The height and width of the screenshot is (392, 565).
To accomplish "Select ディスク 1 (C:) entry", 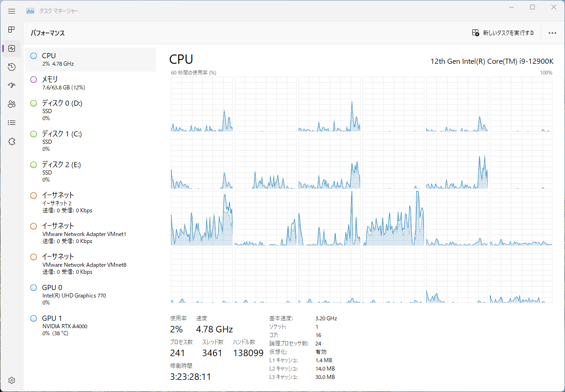I will pyautogui.click(x=90, y=141).
